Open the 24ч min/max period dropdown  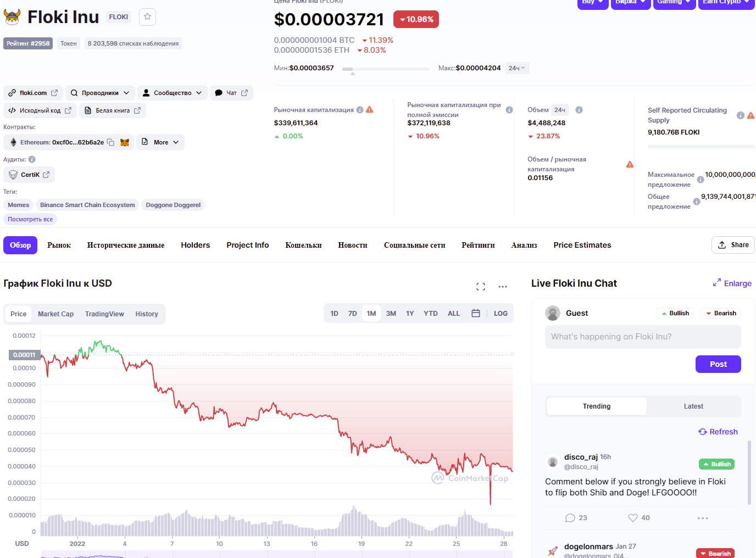(517, 68)
